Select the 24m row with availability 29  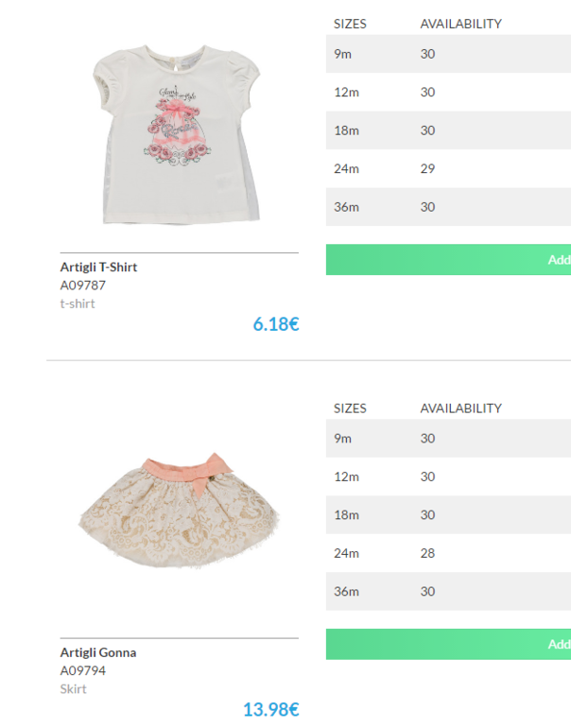pos(448,168)
